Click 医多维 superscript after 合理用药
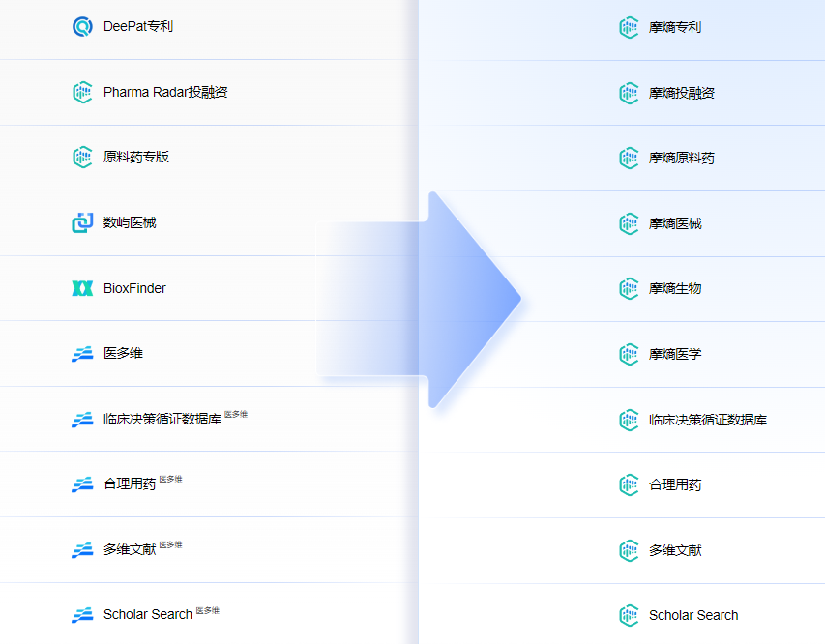Image resolution: width=825 pixels, height=644 pixels. [170, 480]
